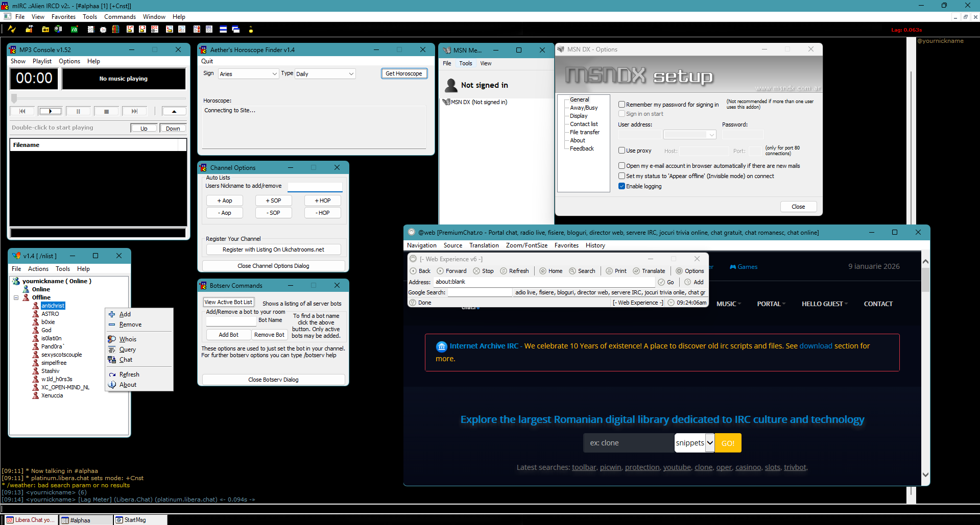Open the Commands menu in mIRC

click(120, 17)
